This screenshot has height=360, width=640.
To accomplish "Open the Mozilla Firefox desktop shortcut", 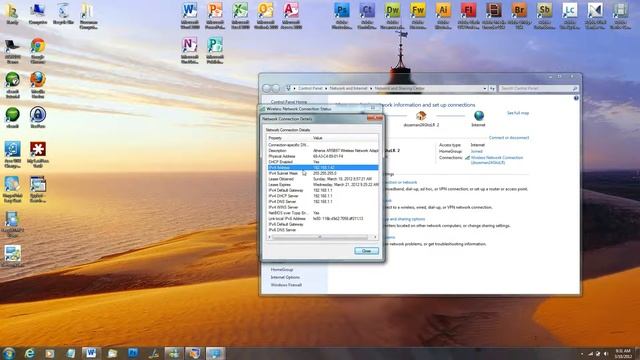I will click(x=38, y=85).
